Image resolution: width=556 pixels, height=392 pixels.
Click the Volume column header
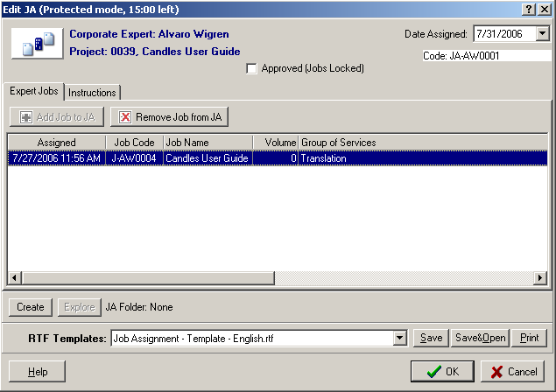275,142
